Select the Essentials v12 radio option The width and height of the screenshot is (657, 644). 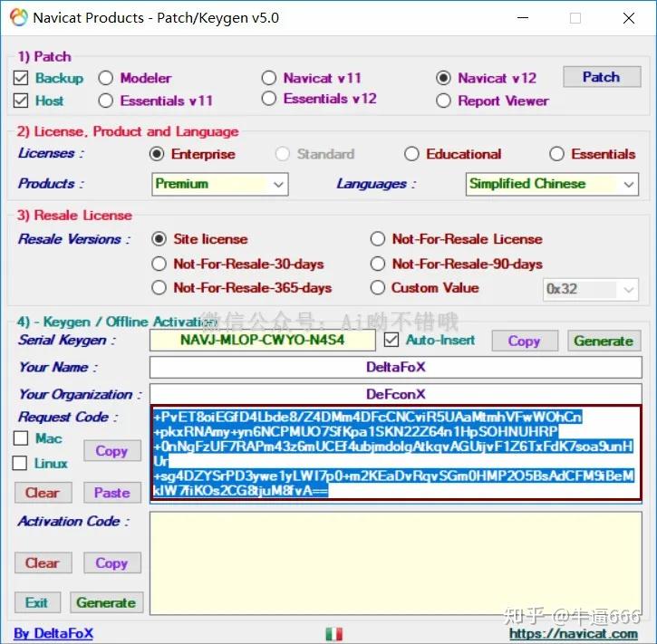(269, 99)
